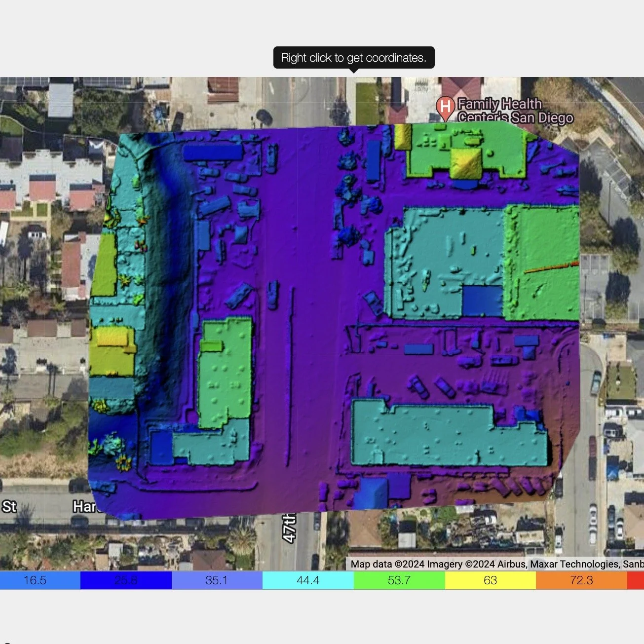Pick the 16.5 elevation legend swatch
This screenshot has width=644, height=644.
pos(40,580)
